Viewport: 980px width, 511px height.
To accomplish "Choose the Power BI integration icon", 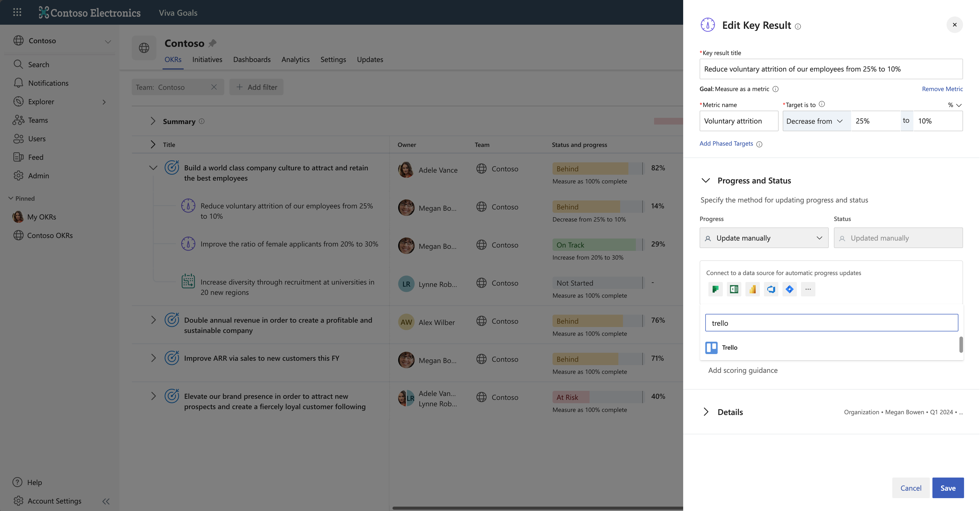I will (752, 289).
